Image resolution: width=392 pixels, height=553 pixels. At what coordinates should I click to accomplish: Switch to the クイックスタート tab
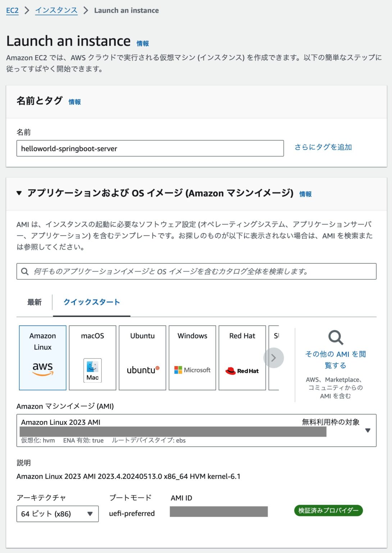(91, 302)
